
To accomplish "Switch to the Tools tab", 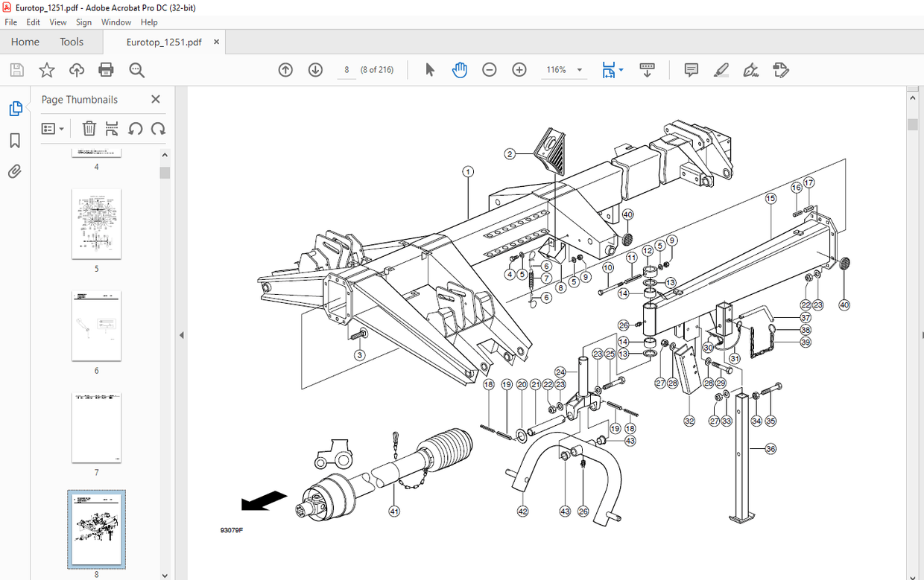I will pyautogui.click(x=71, y=42).
